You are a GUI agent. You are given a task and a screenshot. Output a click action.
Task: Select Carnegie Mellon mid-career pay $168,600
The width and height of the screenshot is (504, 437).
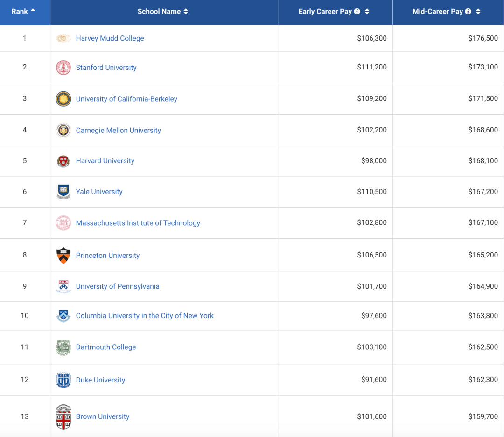coord(483,130)
